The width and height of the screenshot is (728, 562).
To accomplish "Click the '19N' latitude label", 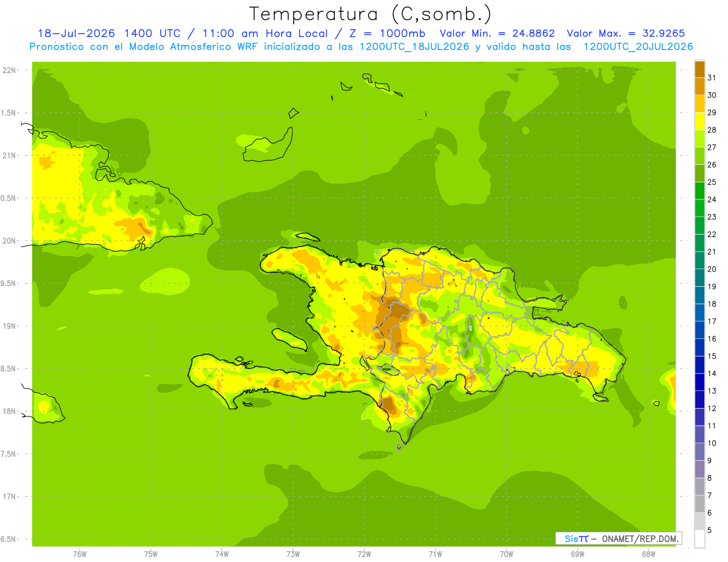I will tap(8, 326).
